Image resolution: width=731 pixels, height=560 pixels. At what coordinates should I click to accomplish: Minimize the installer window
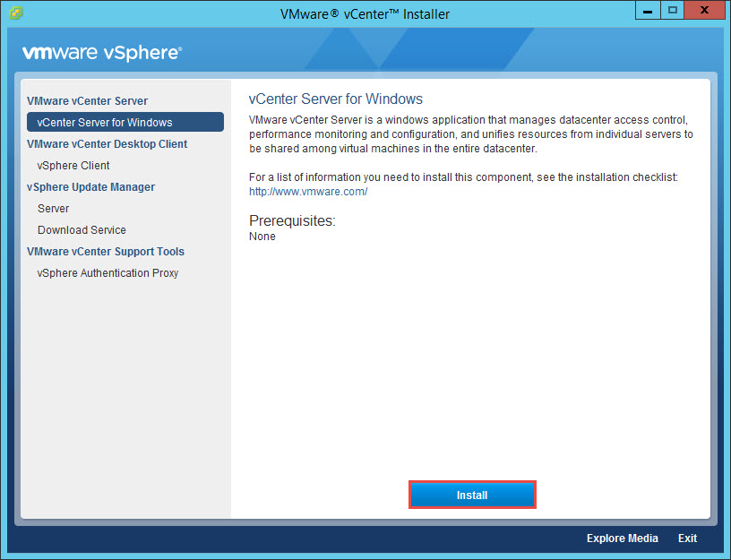click(648, 11)
